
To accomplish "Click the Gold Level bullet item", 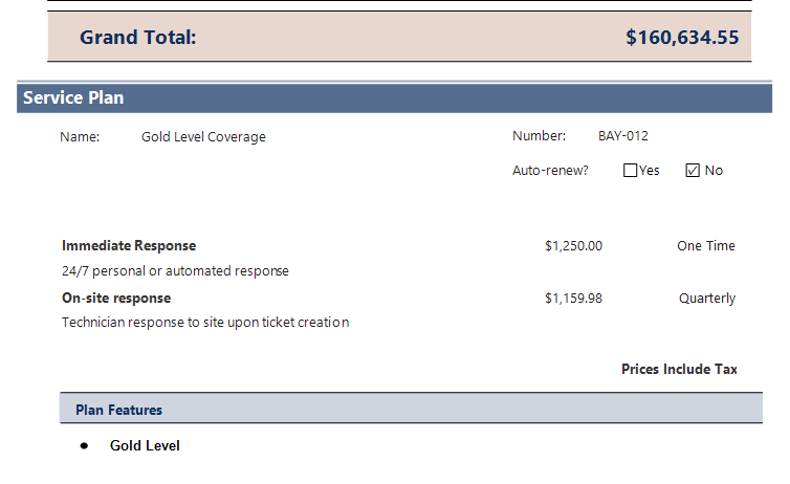I will (145, 446).
